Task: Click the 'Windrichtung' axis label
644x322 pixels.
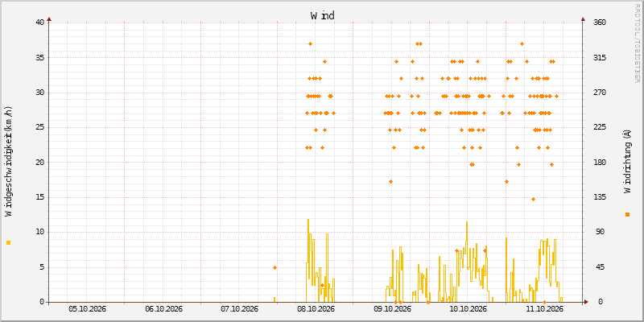Action: tap(627, 161)
